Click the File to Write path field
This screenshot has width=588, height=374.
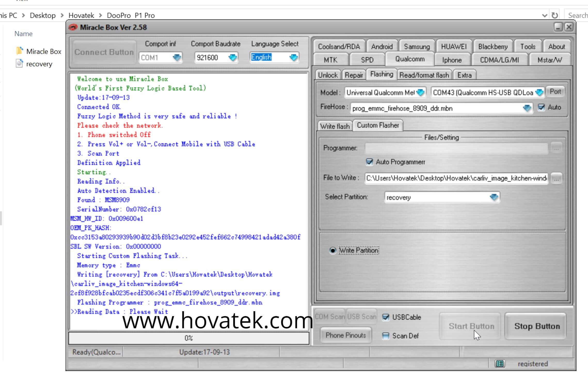pyautogui.click(x=456, y=178)
